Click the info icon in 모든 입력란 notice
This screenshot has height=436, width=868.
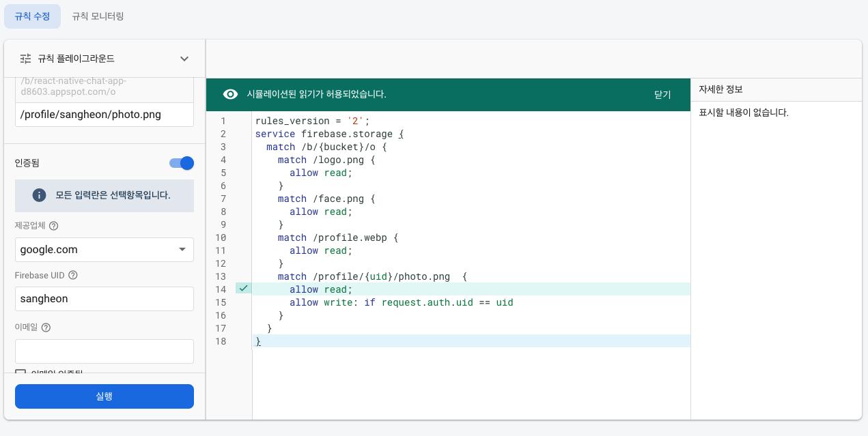coord(40,195)
